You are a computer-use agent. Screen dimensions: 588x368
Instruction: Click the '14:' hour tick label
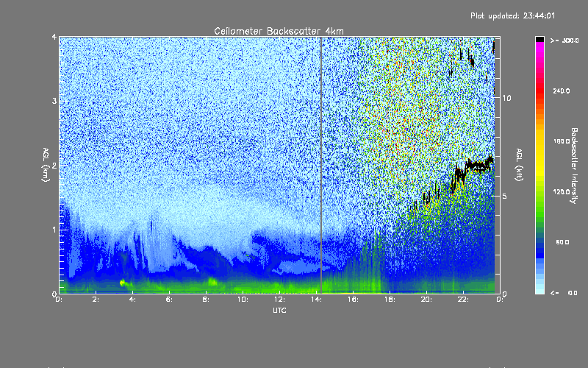317,300
